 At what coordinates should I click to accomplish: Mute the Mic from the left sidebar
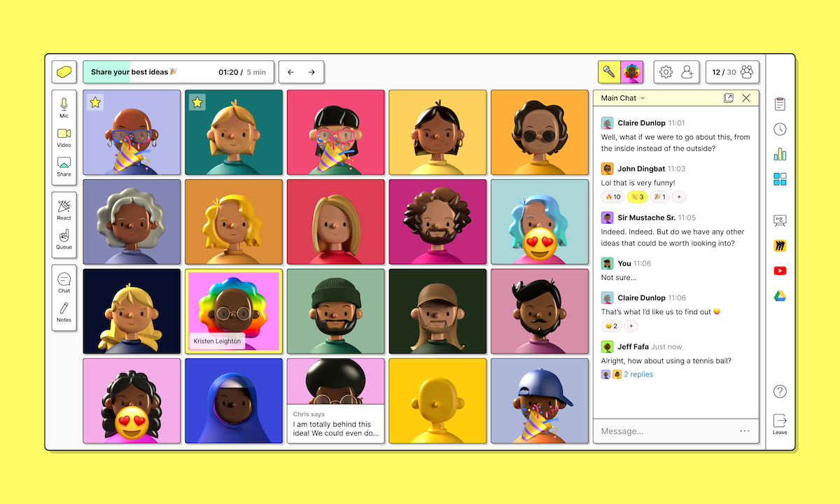click(64, 108)
